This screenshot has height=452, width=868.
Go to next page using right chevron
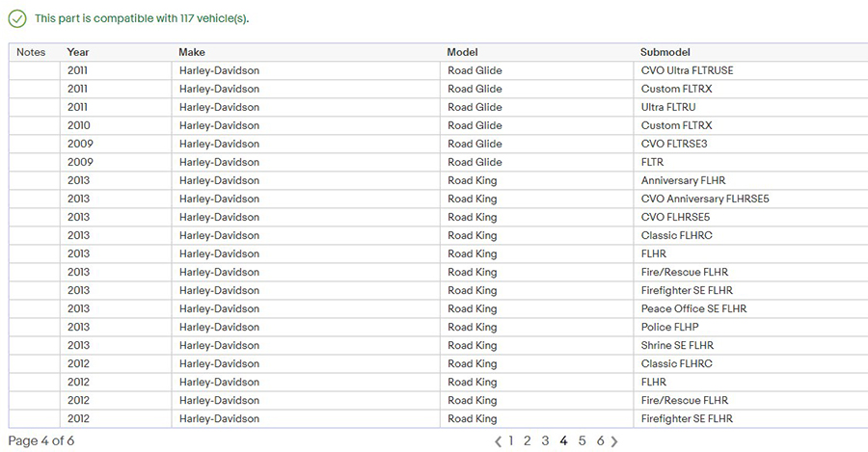pyautogui.click(x=614, y=441)
